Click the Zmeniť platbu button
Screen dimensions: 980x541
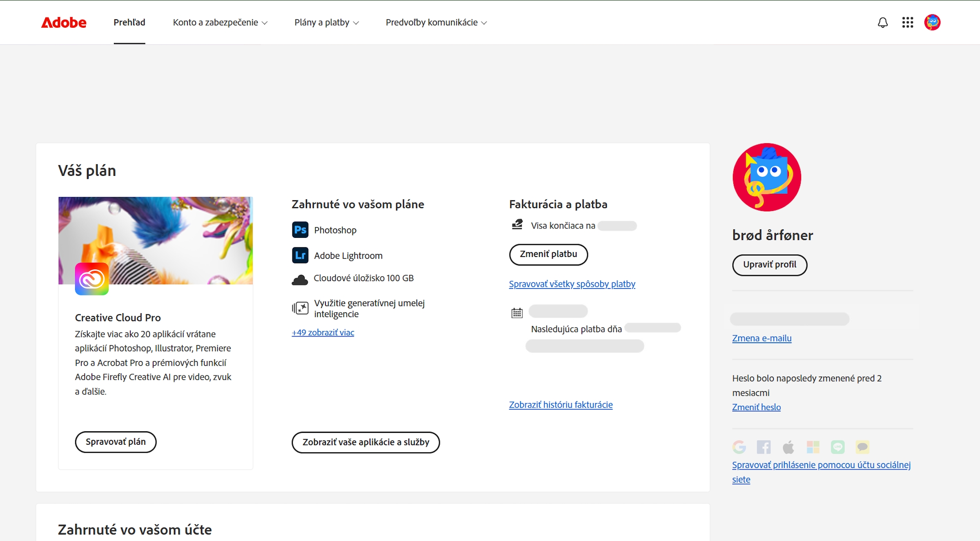click(548, 254)
